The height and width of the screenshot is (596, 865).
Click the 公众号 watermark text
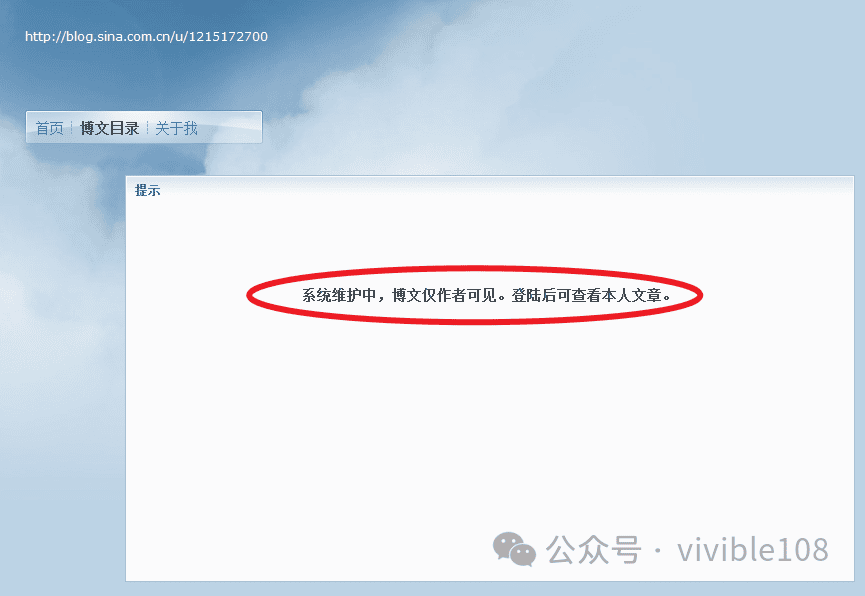(x=594, y=550)
